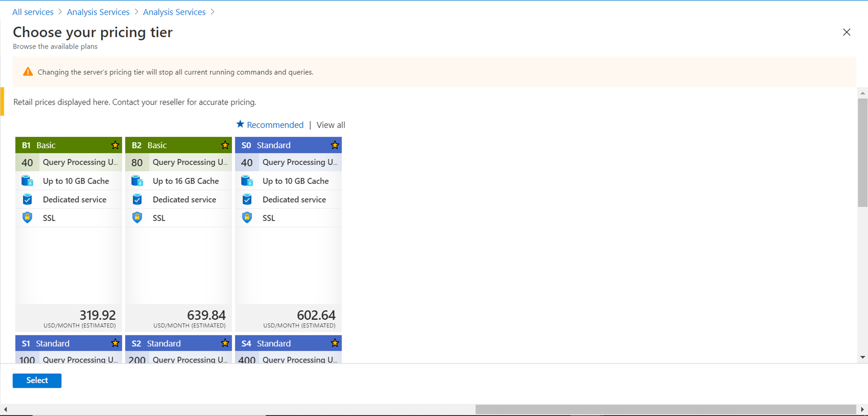The width and height of the screenshot is (868, 416).
Task: Click the horizontal scrollbar left arrow
Action: [5, 409]
